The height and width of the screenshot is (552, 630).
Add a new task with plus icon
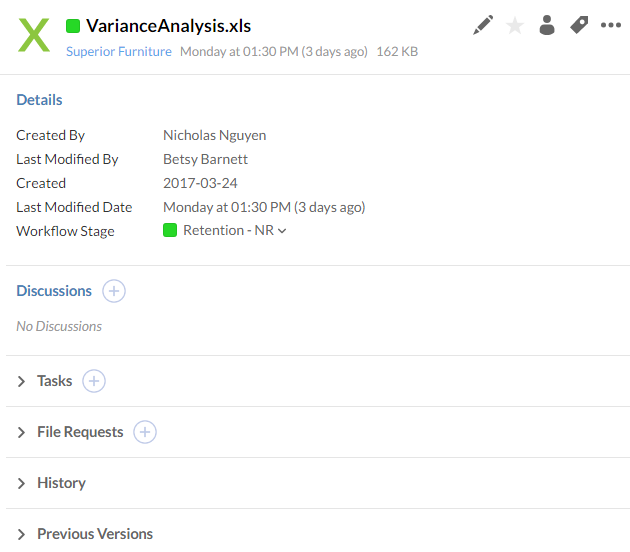pos(94,381)
